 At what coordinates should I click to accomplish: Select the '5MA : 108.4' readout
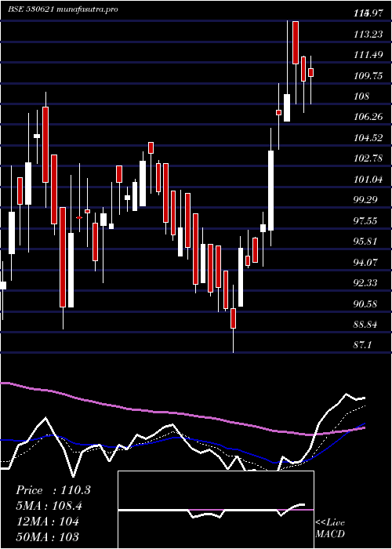pos(51,506)
